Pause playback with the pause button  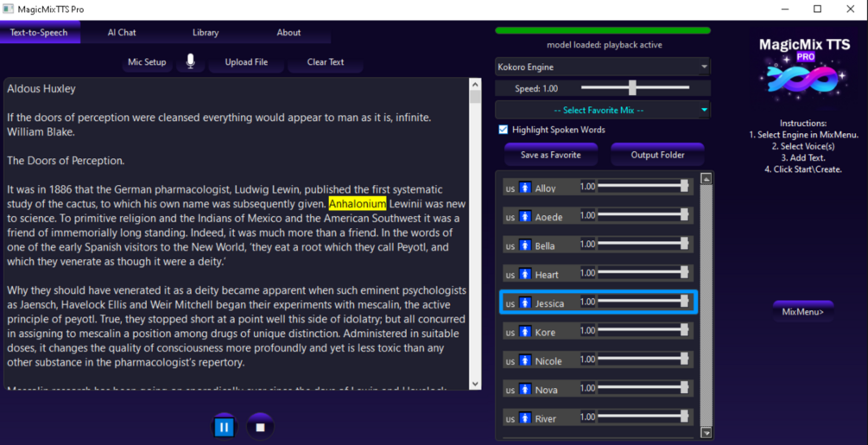[x=225, y=427]
